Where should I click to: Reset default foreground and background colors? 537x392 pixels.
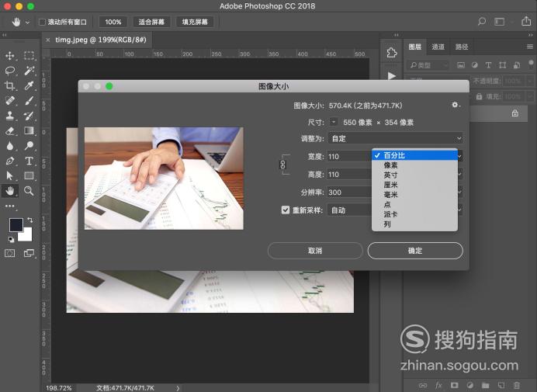(12, 240)
